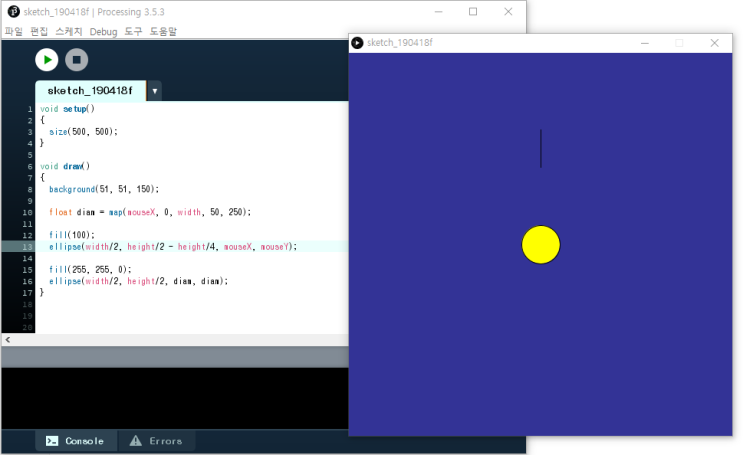The width and height of the screenshot is (743, 455).
Task: Open the sketch tab dropdown arrow
Action: (x=154, y=91)
